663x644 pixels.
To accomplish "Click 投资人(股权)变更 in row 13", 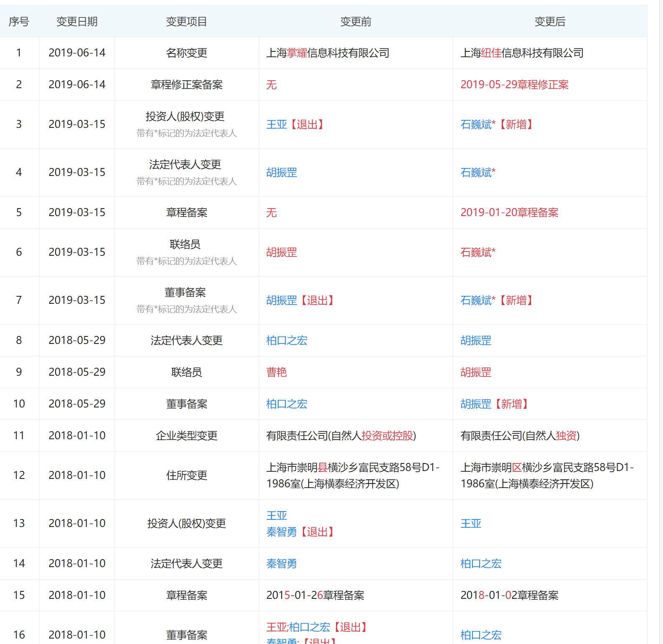I will click(x=187, y=524).
